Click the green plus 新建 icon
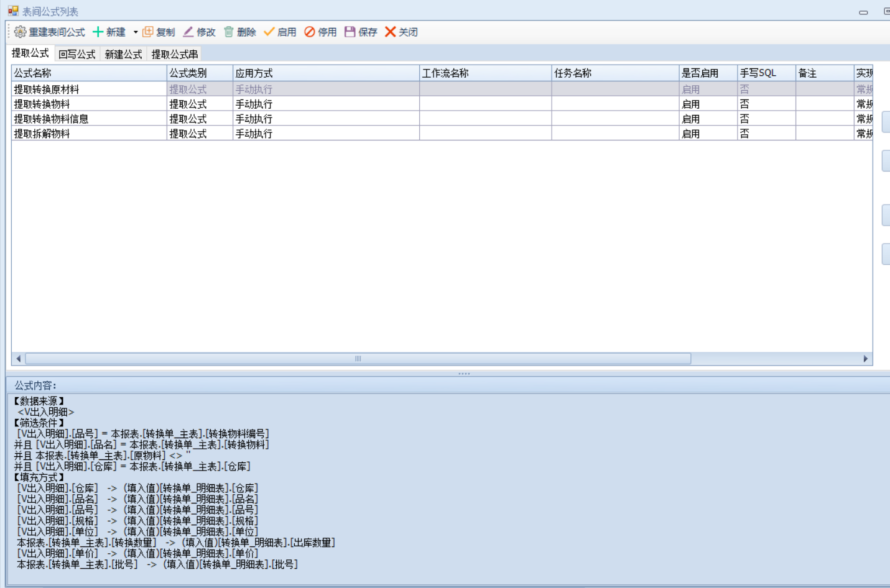Image resolution: width=890 pixels, height=588 pixels. 98,32
